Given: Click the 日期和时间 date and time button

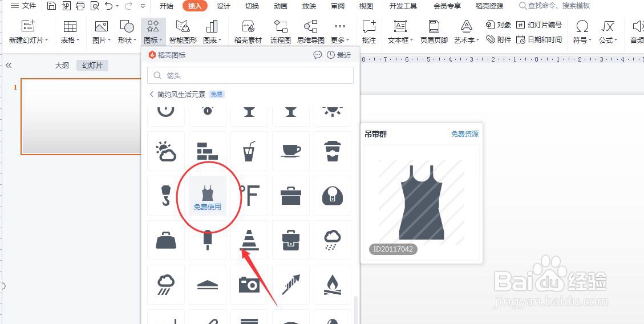Looking at the screenshot, I should pos(539,39).
